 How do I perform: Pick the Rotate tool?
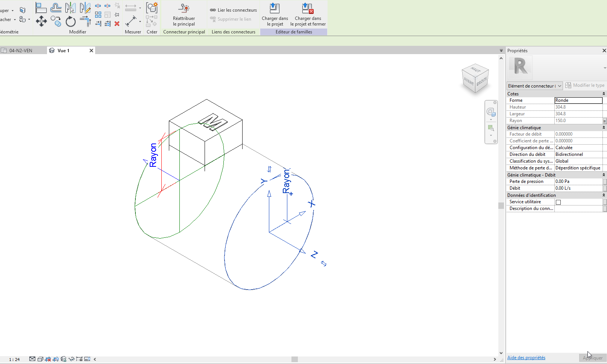(71, 22)
